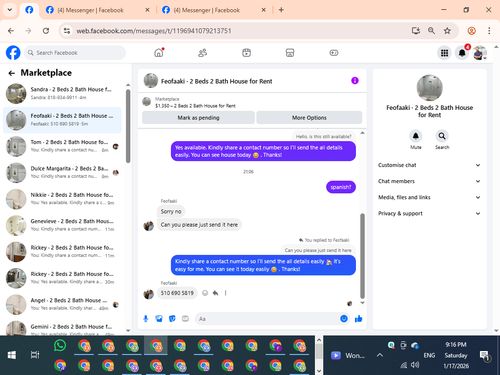Choose a GIF from the composer icon
The height and width of the screenshot is (375, 500).
pyautogui.click(x=185, y=319)
